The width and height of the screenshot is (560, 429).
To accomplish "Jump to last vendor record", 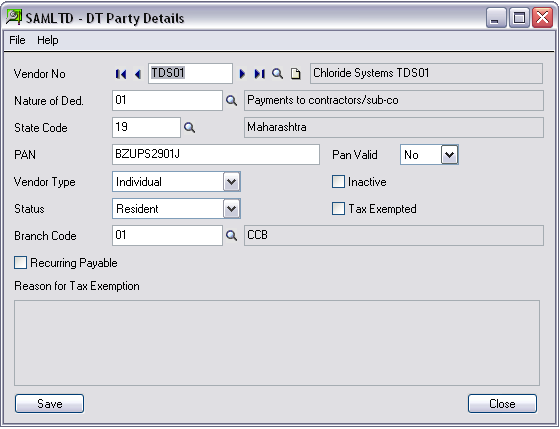I will 260,74.
